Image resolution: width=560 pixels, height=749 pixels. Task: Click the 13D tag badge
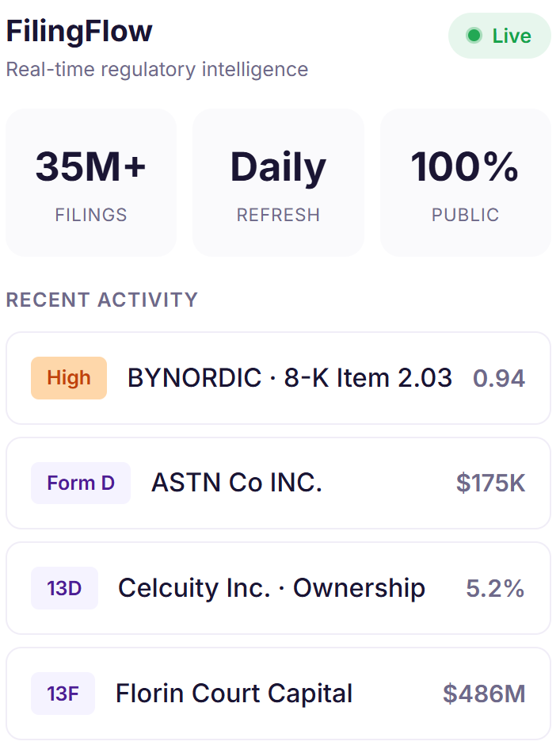click(x=64, y=588)
